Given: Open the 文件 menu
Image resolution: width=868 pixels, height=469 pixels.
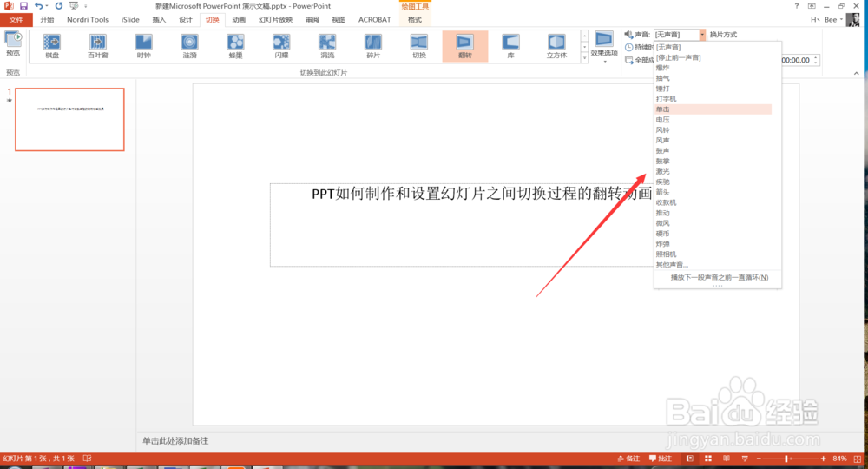Looking at the screenshot, I should (16, 19).
